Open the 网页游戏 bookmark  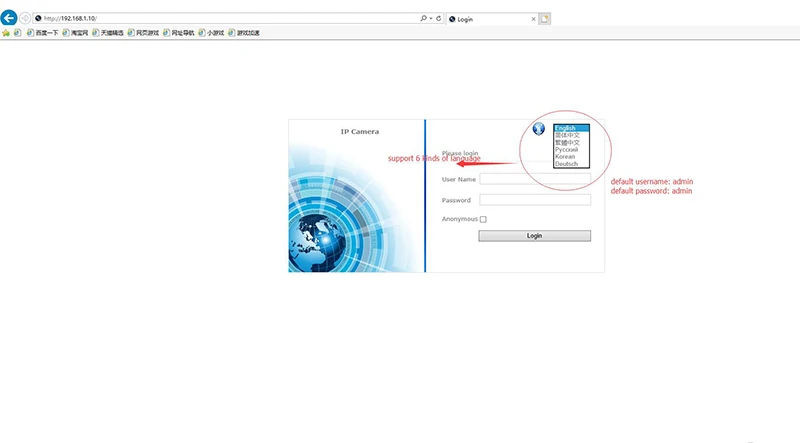pos(143,33)
